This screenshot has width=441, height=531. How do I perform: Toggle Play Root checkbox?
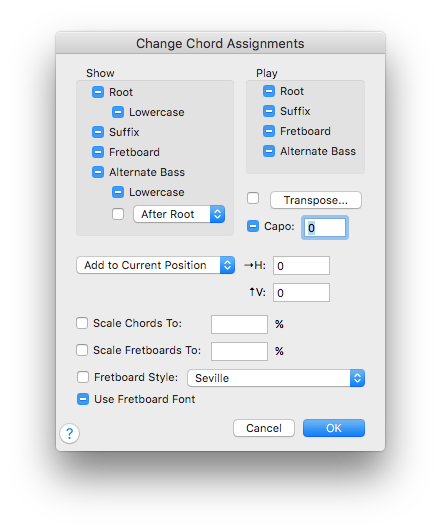point(269,91)
